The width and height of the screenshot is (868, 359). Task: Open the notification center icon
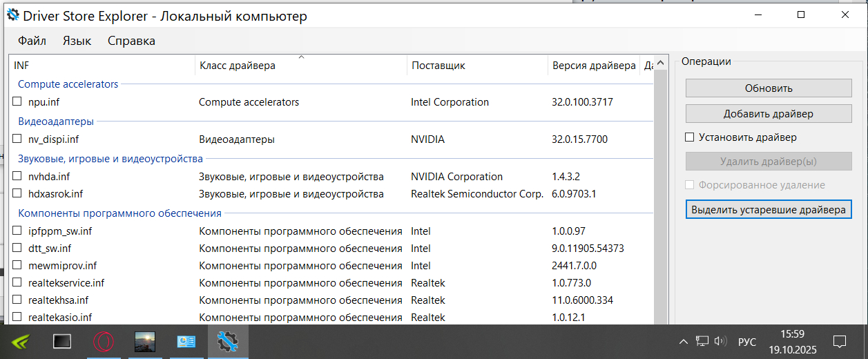840,341
